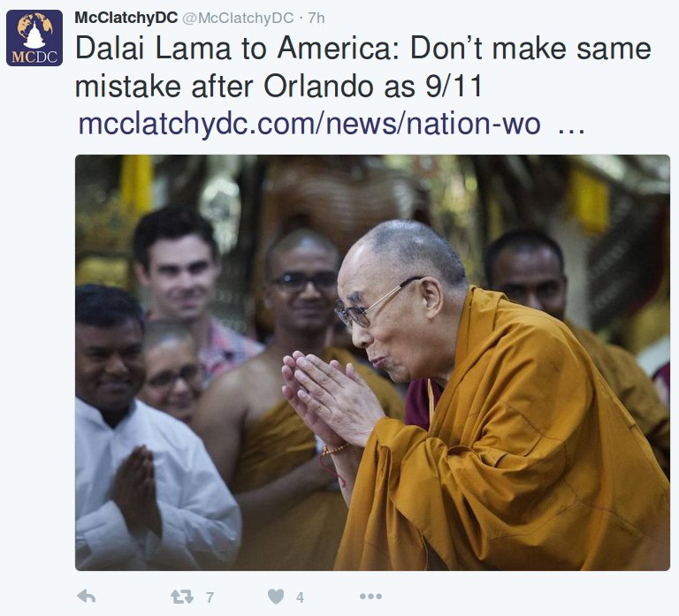Open the McClatchyDC display name profile

click(126, 18)
